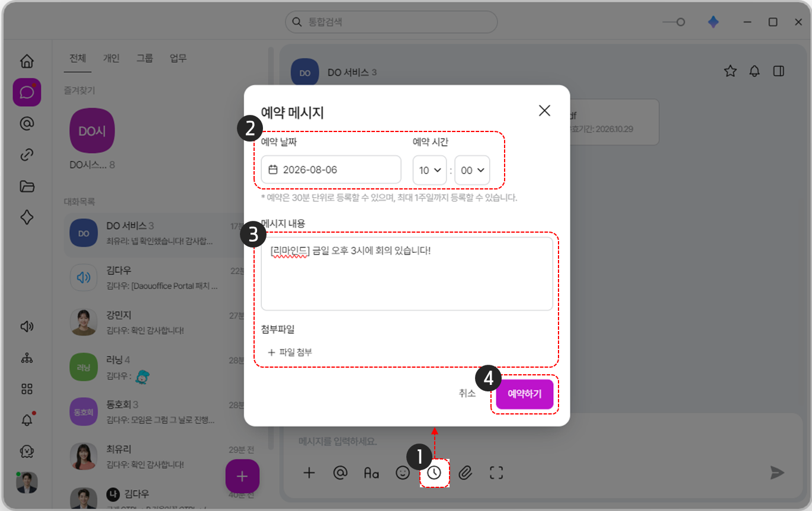Screen dimensions: 812x511
Task: Open the notifications bell in sidebar
Action: tap(27, 420)
